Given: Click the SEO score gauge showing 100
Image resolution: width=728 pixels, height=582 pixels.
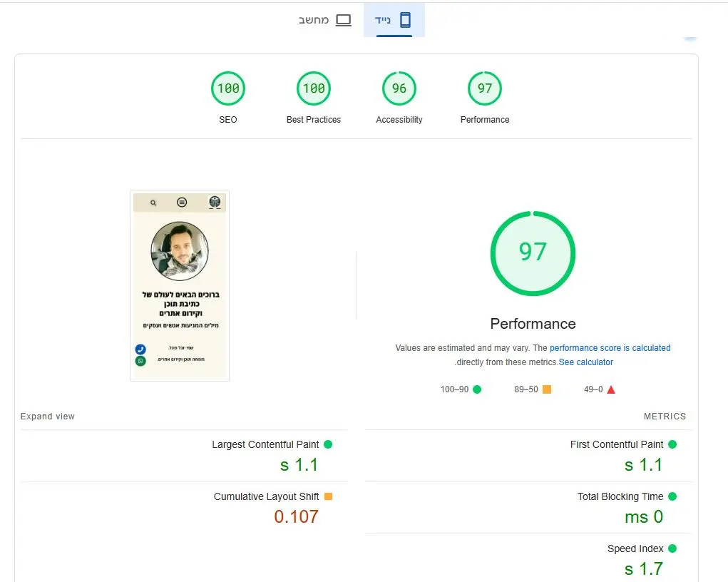Looking at the screenshot, I should pyautogui.click(x=228, y=89).
